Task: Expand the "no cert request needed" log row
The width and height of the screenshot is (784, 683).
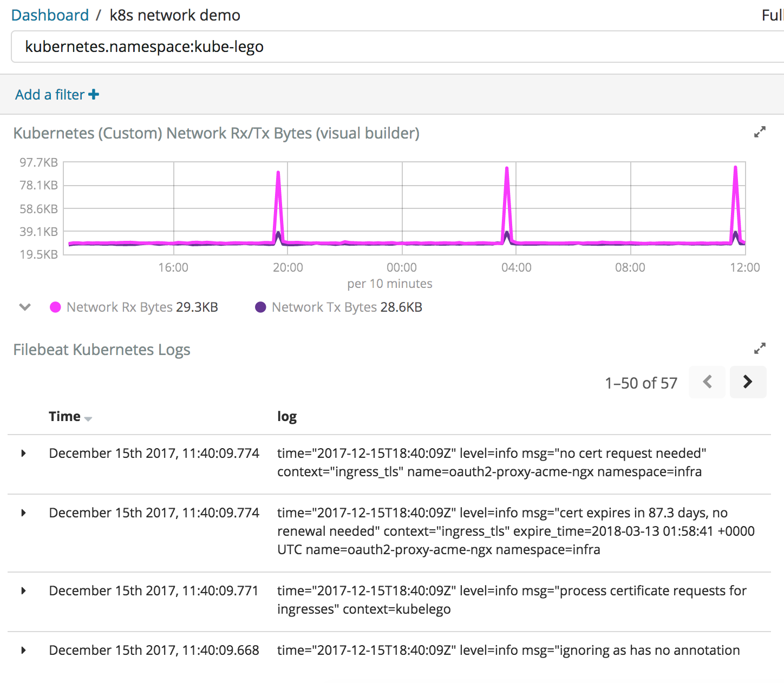Action: (x=23, y=454)
